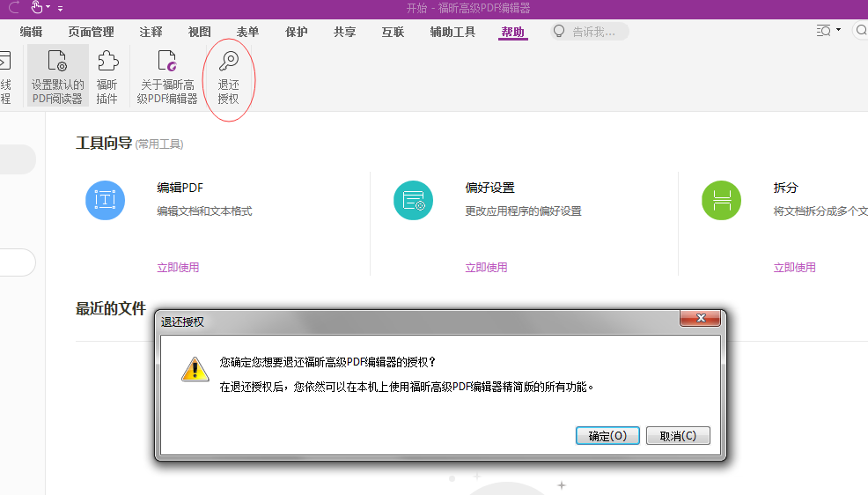Click the redo arrow in title bar
This screenshot has width=868, height=495.
(x=15, y=8)
